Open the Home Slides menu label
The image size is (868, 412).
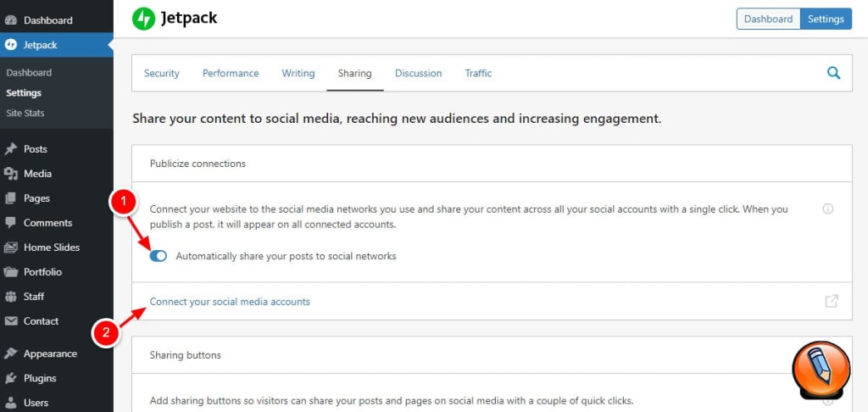click(x=52, y=248)
